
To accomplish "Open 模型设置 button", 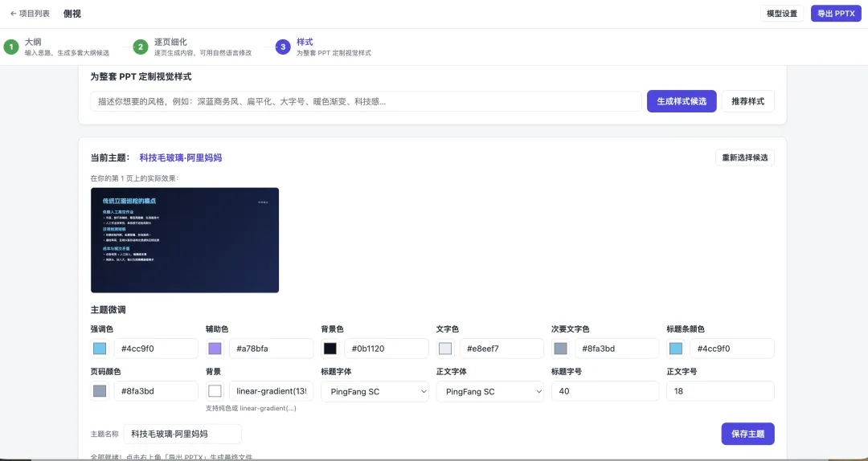I will [782, 14].
